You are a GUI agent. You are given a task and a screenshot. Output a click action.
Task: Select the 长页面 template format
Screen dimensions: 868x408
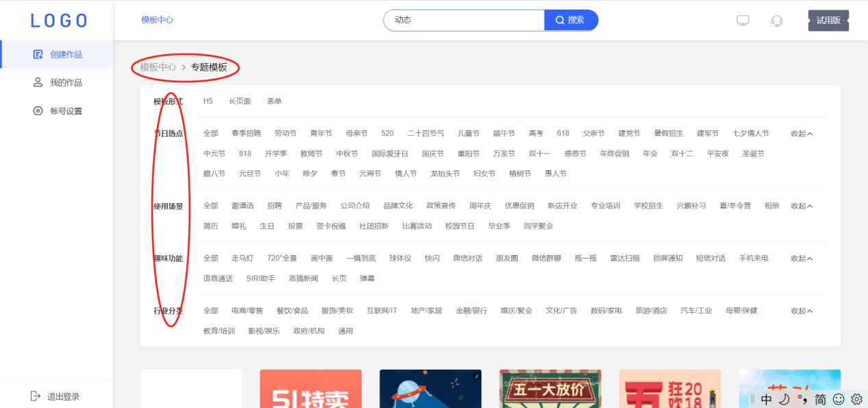240,101
